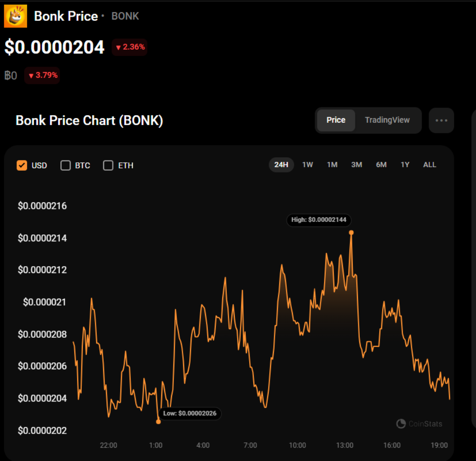The image size is (476, 461).
Task: Switch to the TradingView tab
Action: tap(388, 120)
